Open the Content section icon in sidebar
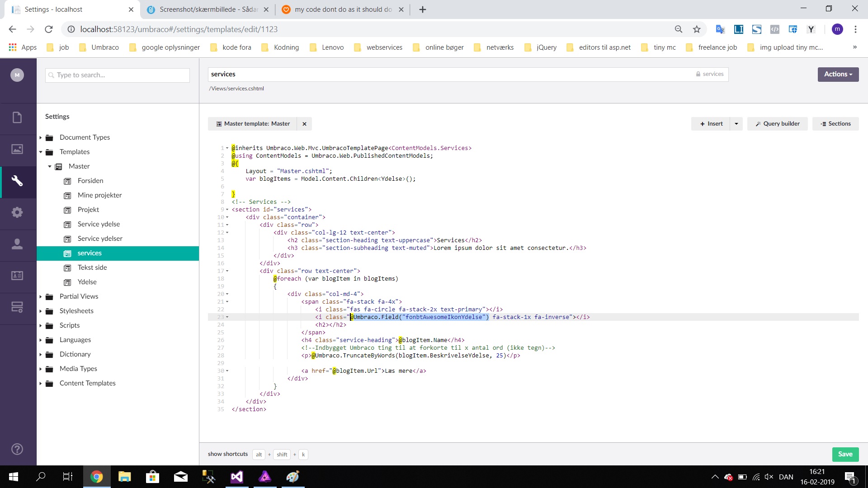This screenshot has height=488, width=868. pos(17,118)
